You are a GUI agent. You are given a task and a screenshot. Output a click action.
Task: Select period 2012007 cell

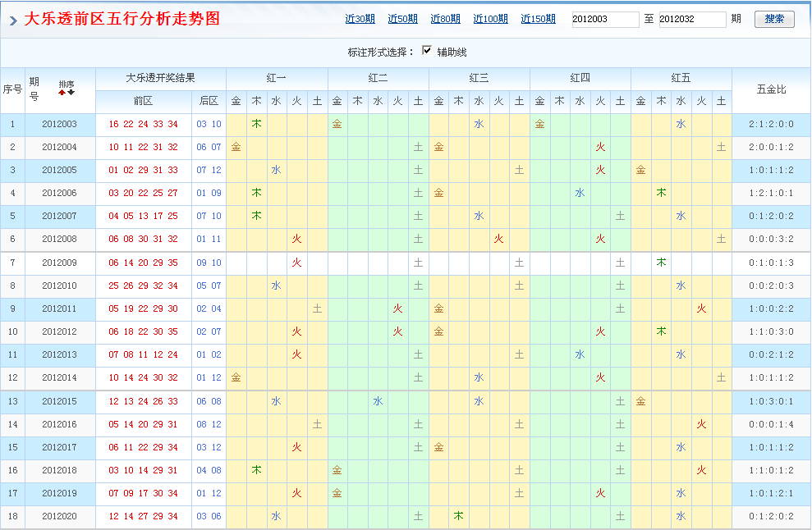[x=60, y=216]
